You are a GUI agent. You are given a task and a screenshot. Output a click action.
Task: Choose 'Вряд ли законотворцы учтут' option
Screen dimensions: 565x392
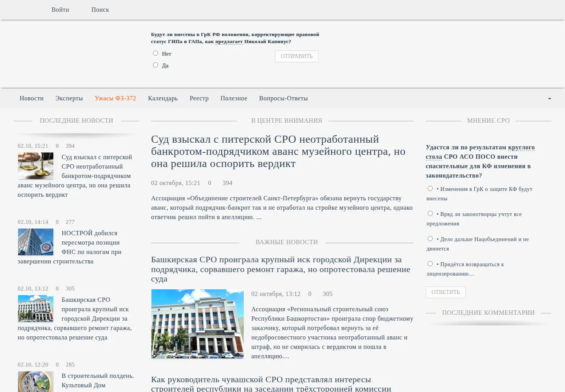[x=430, y=214]
